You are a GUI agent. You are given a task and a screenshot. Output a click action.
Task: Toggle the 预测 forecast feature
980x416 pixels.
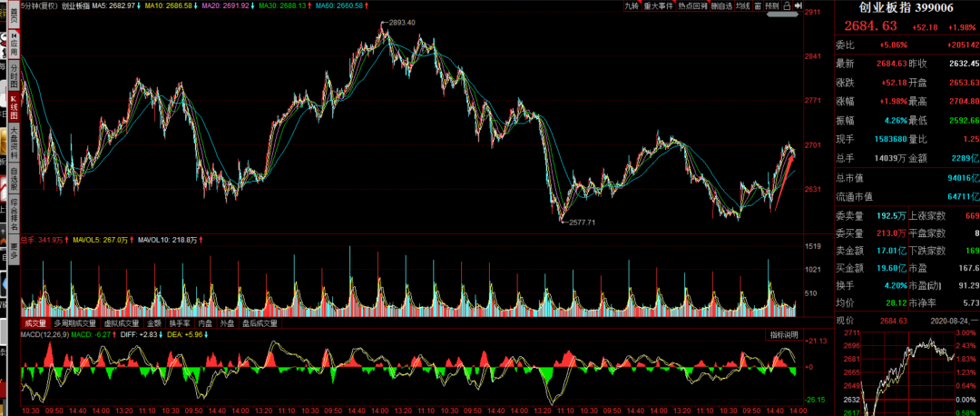pos(771,5)
